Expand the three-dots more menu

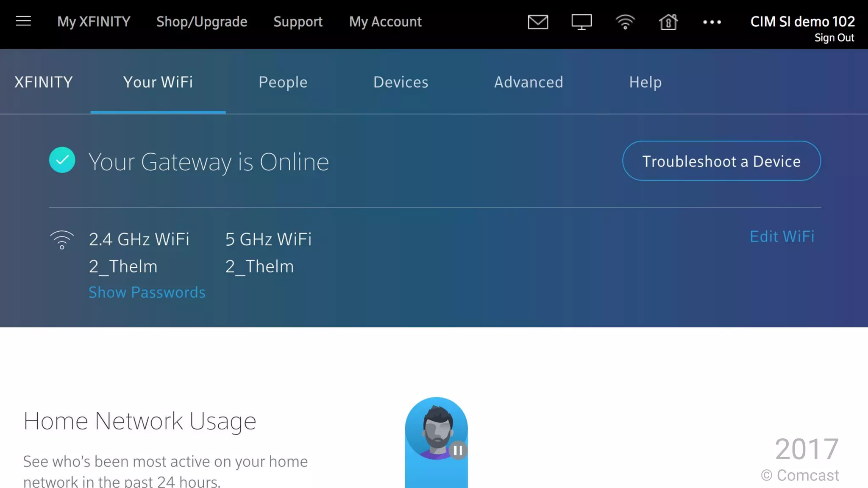tap(712, 22)
